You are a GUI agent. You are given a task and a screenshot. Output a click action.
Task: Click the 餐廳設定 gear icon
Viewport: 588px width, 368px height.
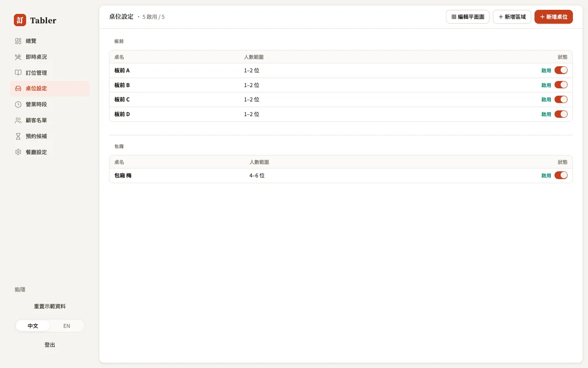pos(18,152)
